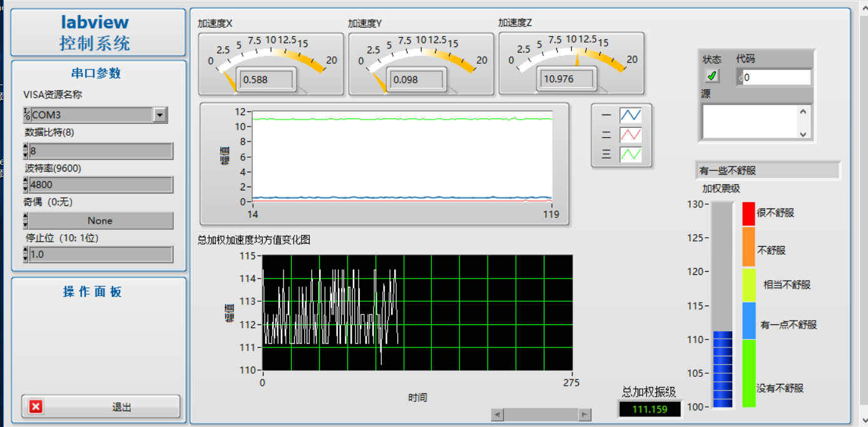
Task: Click the red 很不舒服 color block
Action: pos(748,213)
